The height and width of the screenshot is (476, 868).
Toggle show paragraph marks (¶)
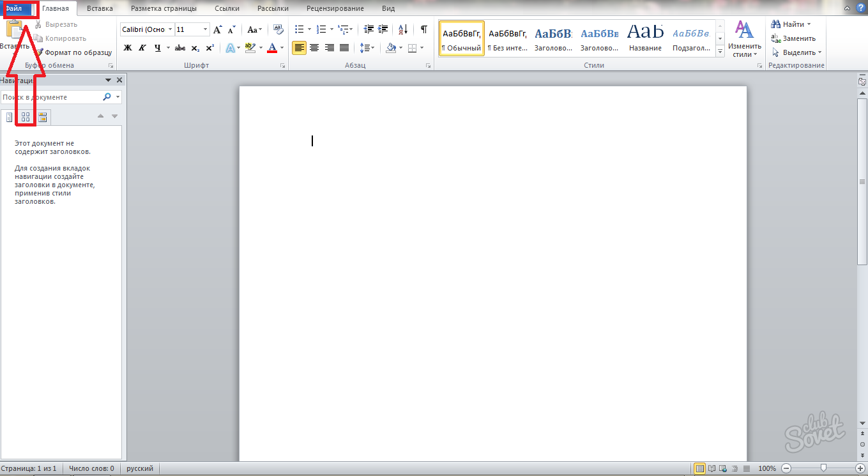423,29
